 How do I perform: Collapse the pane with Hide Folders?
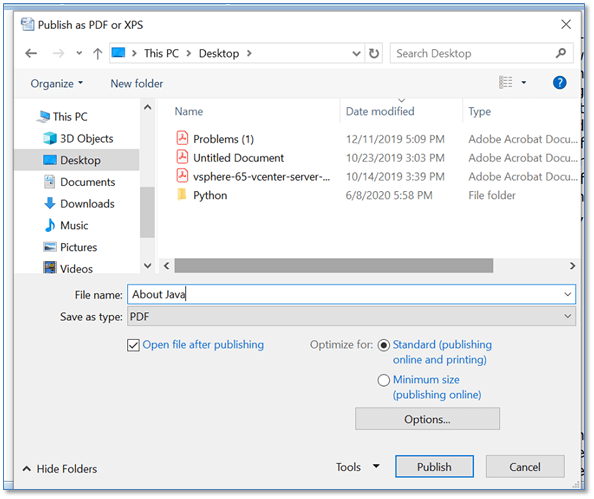60,469
